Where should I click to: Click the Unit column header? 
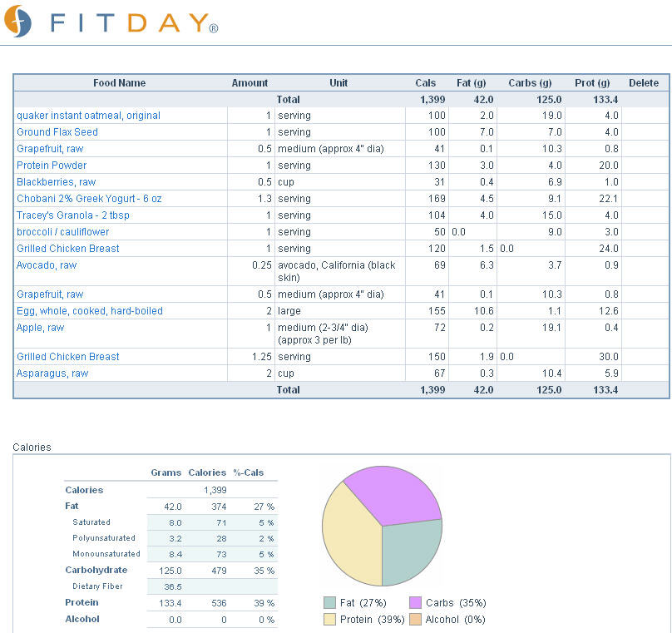tap(338, 82)
